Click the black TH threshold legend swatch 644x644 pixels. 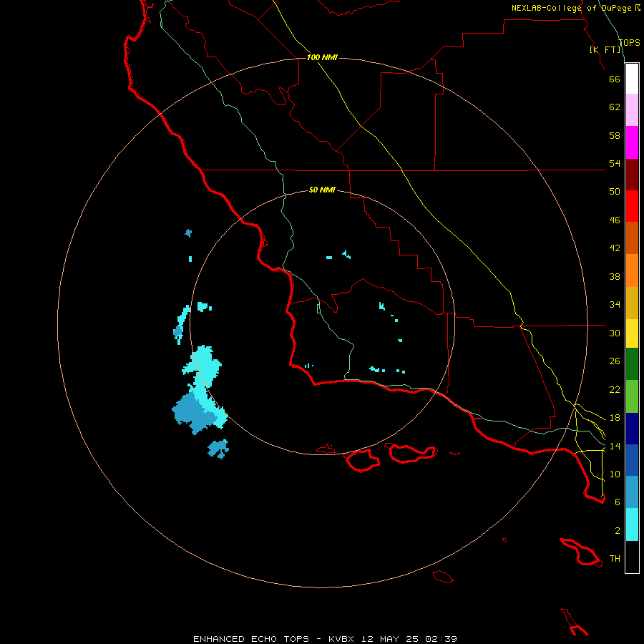[x=632, y=557]
